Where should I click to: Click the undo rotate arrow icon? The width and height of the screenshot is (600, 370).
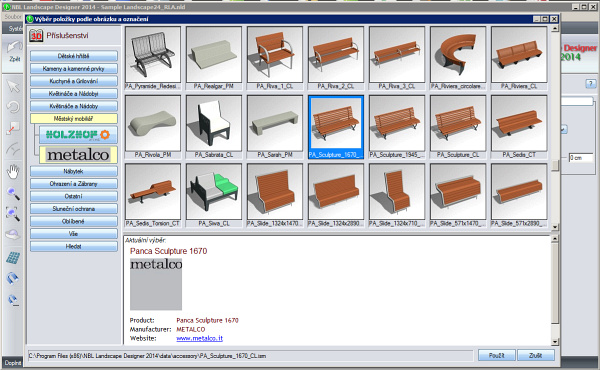[x=13, y=107]
